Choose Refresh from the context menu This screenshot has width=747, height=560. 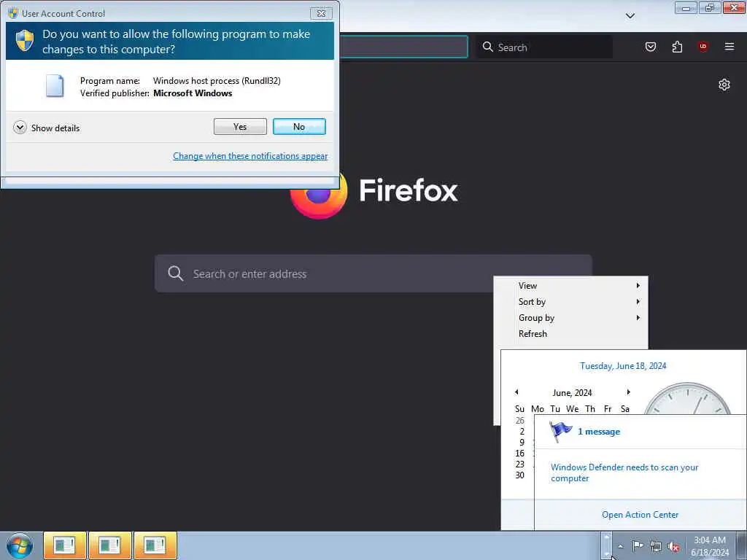tap(570, 334)
